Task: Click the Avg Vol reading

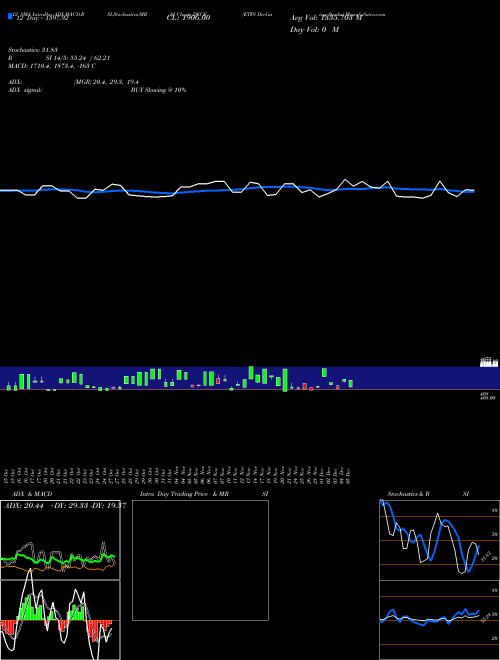Action: [x=326, y=18]
